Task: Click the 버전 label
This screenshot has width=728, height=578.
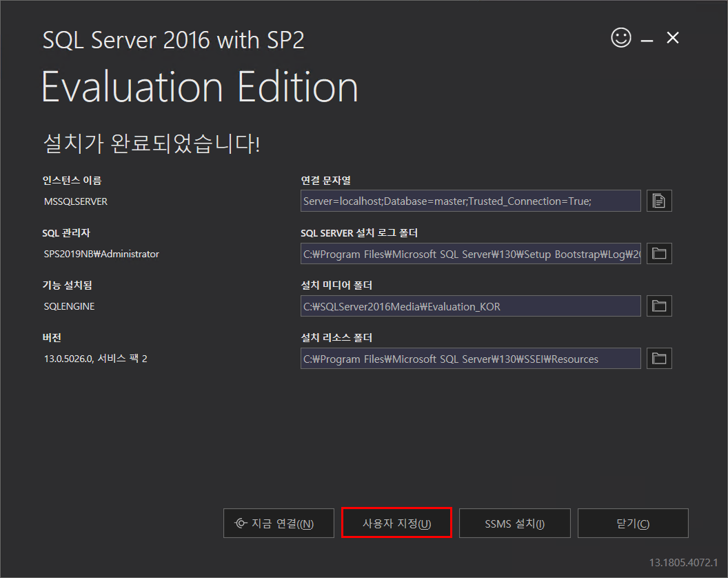Action: tap(52, 338)
